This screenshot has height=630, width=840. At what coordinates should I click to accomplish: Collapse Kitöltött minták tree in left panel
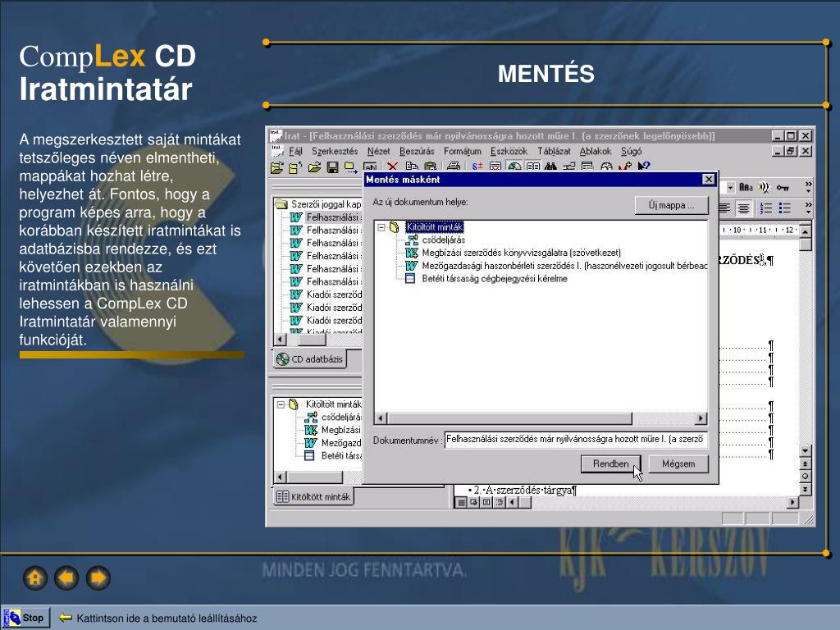pyautogui.click(x=281, y=404)
